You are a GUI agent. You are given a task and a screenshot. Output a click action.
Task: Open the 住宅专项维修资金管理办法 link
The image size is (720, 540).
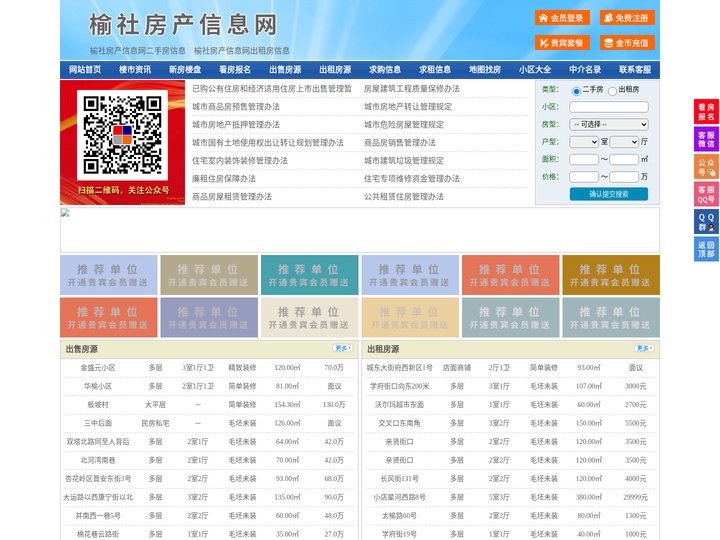tap(412, 179)
